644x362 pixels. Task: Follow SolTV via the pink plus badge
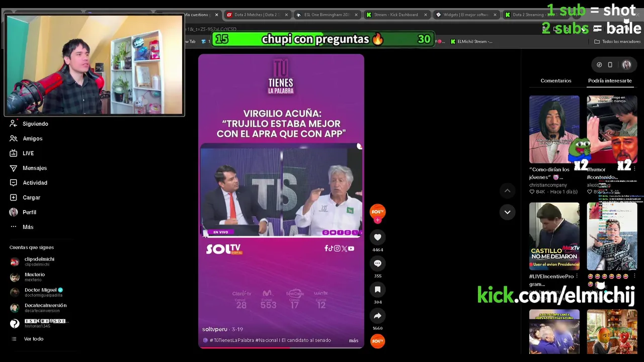tap(378, 220)
